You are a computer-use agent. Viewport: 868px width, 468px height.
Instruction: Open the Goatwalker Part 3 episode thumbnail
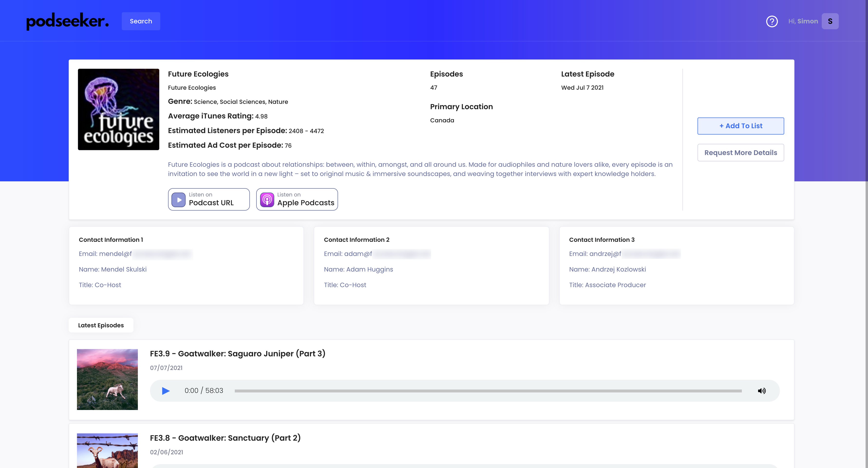tap(107, 379)
